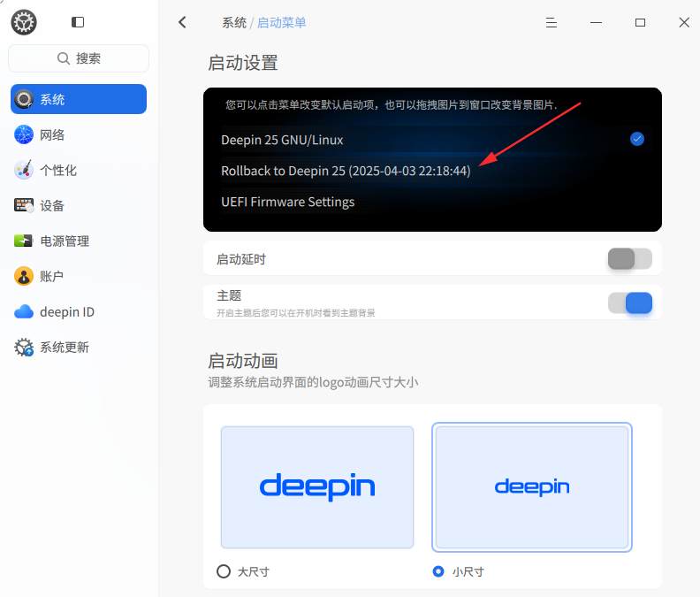The width and height of the screenshot is (700, 597).
Task: Select the 小尺寸 radio button
Action: coord(438,571)
